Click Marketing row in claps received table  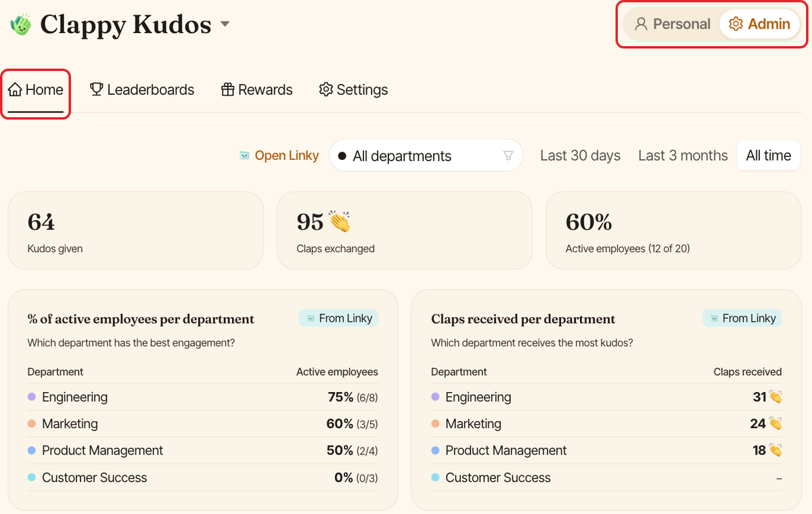tap(606, 424)
